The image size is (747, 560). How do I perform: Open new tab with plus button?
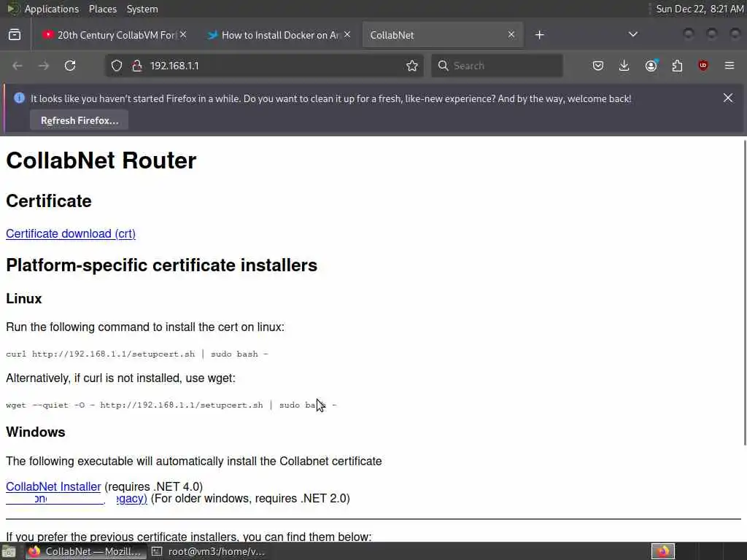tap(539, 35)
